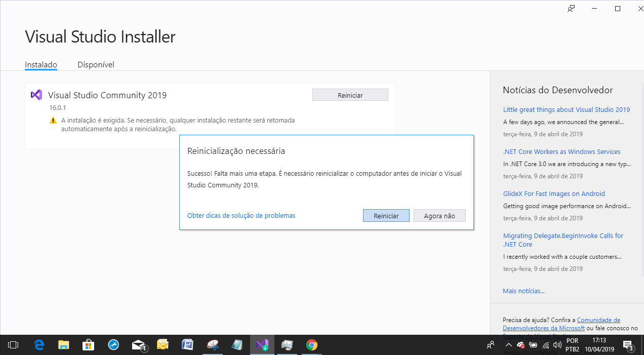This screenshot has height=355, width=644.
Task: Open Migrating Delegate.BeginInvoke Calls article
Action: click(x=563, y=240)
